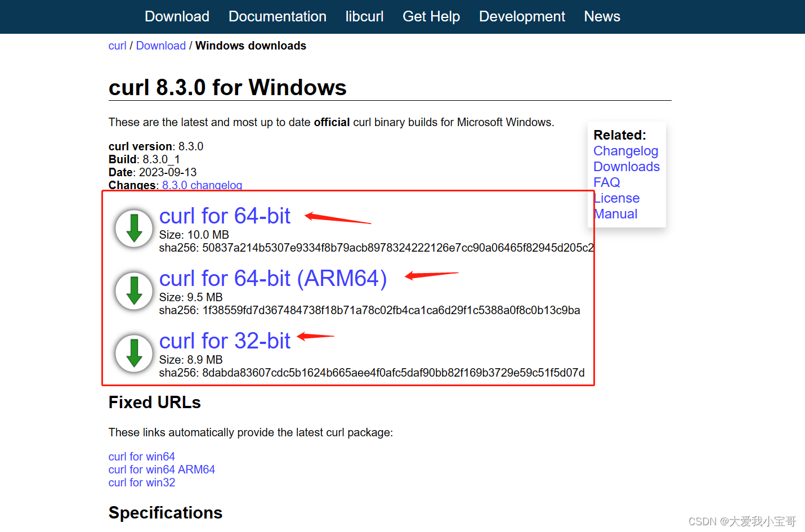The height and width of the screenshot is (532, 805).
Task: Click the sha256 hash starting with 50837a214b
Action: 398,248
